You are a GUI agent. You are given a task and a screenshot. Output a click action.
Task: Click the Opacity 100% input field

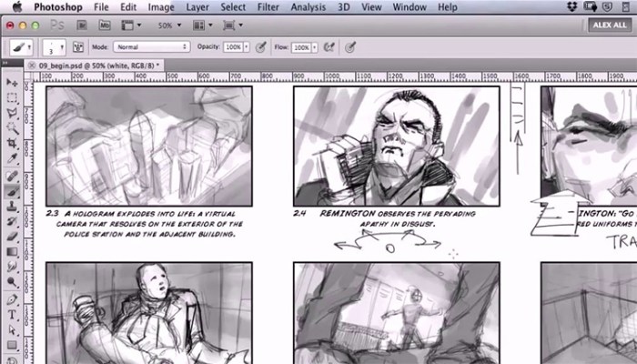tap(233, 47)
